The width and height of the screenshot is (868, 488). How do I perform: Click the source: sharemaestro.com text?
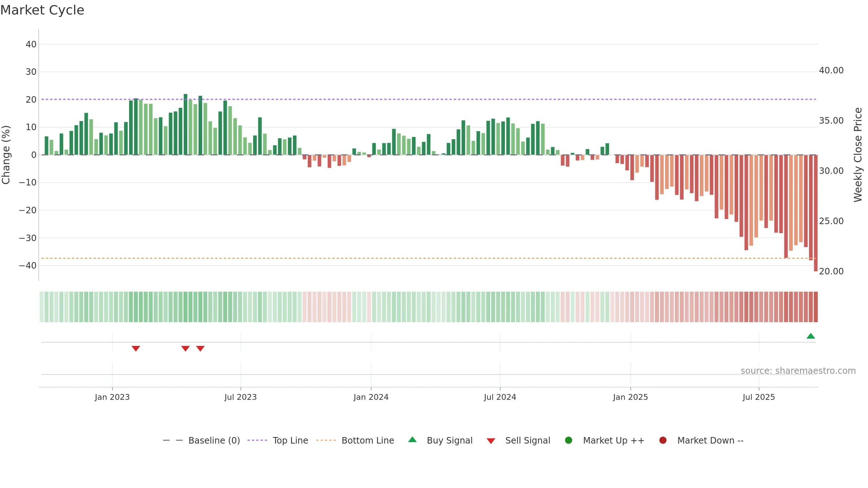pos(798,371)
